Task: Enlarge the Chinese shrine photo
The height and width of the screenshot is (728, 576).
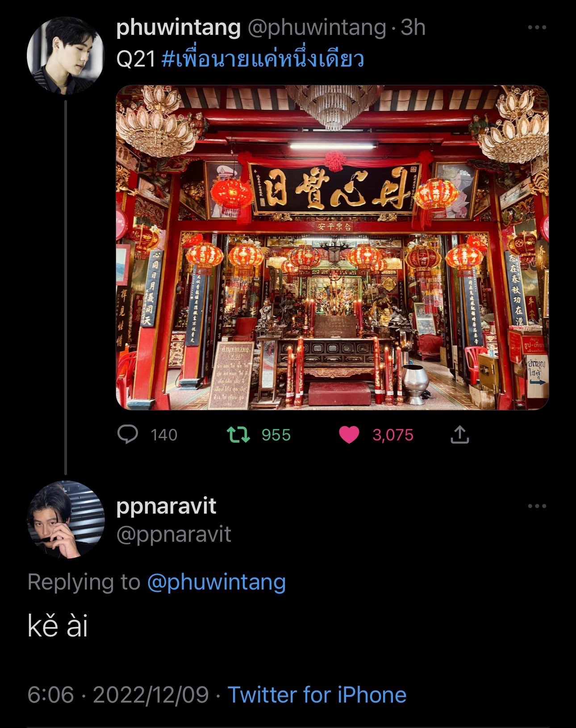Action: [x=332, y=247]
